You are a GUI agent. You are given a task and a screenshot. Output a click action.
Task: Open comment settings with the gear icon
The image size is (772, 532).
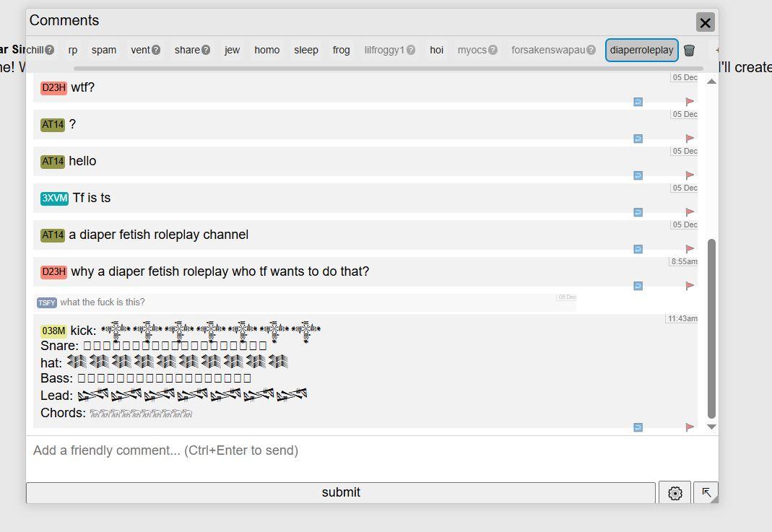pos(675,493)
